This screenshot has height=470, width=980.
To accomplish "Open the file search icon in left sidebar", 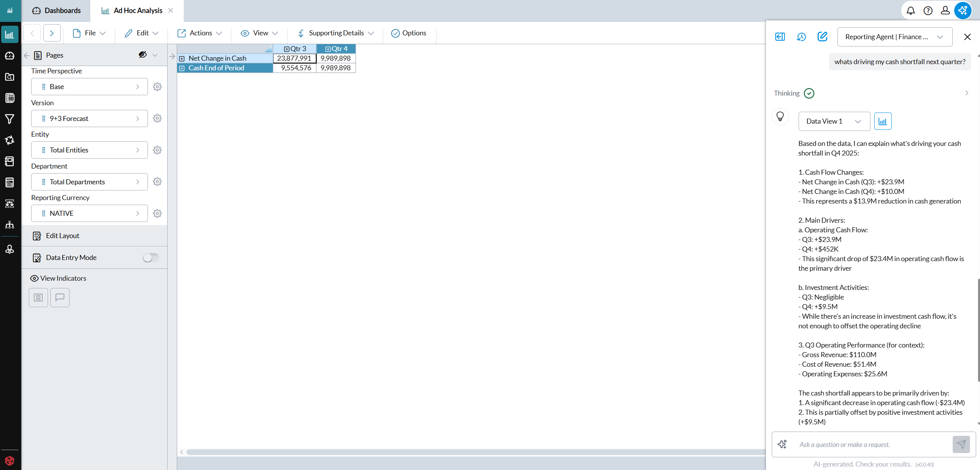I will (10, 77).
